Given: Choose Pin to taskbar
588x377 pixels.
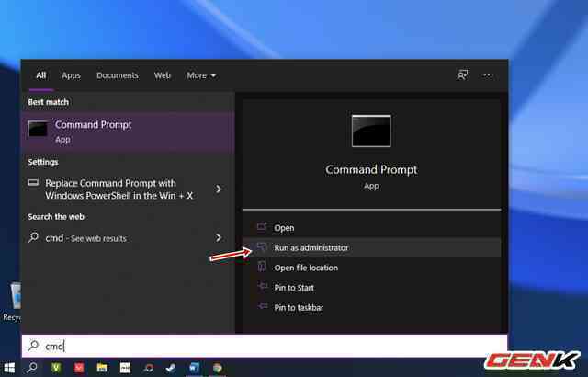Looking at the screenshot, I should click(371, 308).
